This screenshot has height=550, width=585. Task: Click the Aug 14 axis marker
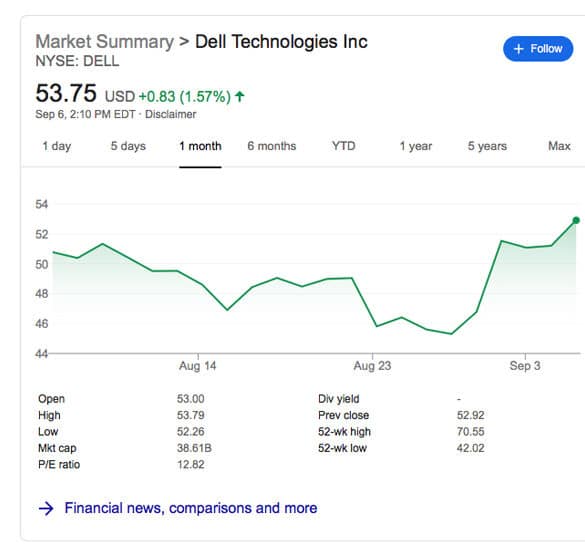(198, 366)
